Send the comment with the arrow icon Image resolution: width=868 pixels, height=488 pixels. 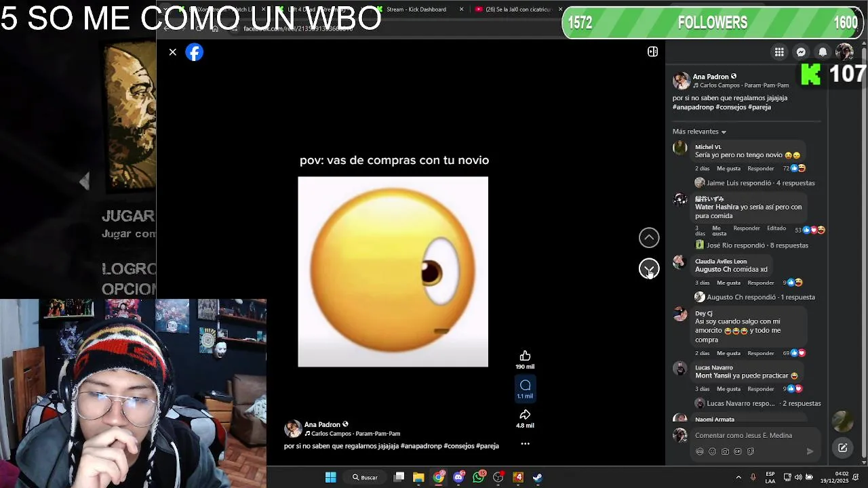[810, 451]
